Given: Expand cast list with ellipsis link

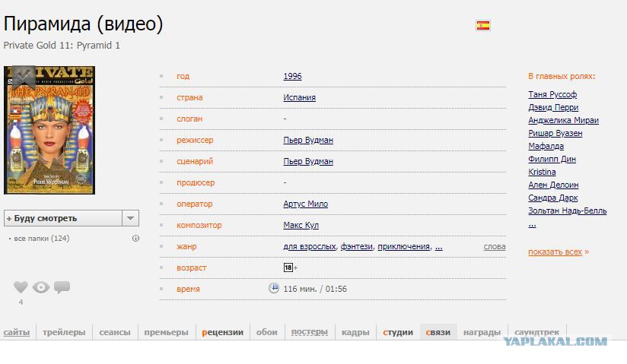Looking at the screenshot, I should pos(533,224).
